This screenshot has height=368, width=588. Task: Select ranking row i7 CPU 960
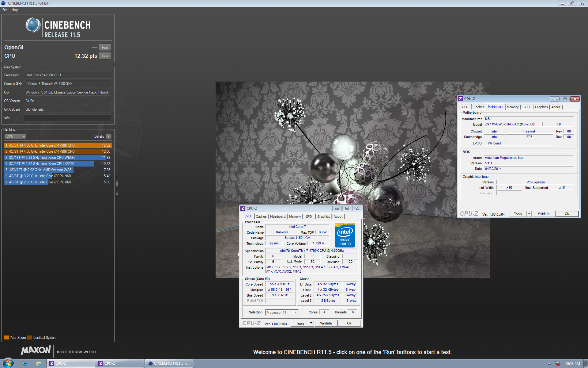tap(58, 176)
